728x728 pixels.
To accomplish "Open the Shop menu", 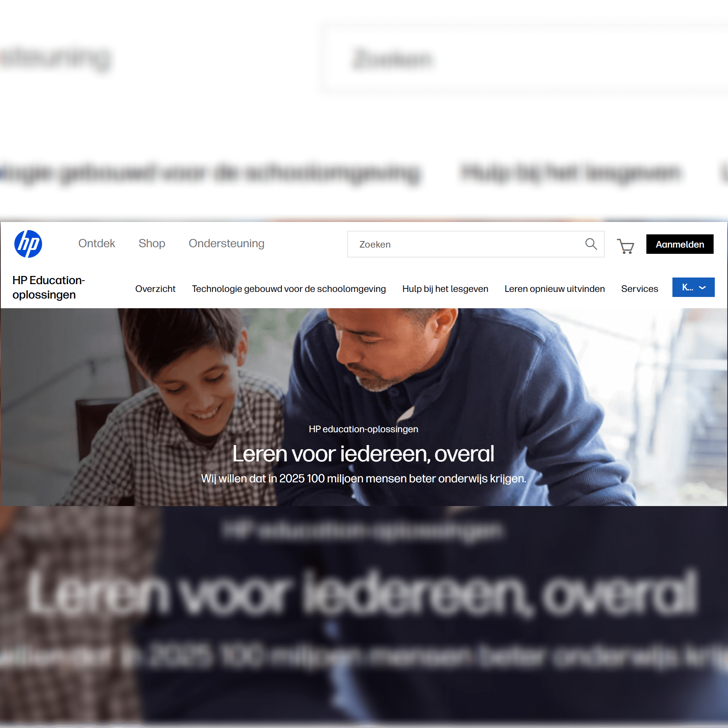I will click(x=152, y=243).
